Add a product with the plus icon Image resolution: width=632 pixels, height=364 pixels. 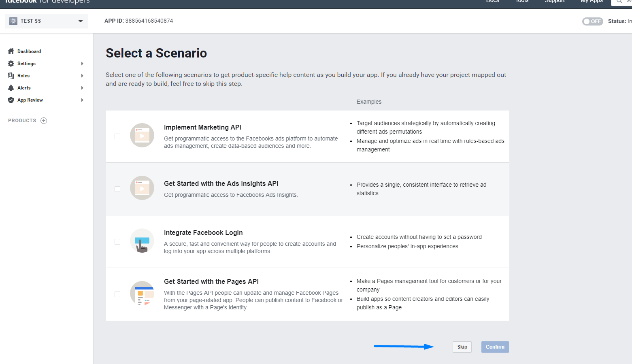click(44, 121)
